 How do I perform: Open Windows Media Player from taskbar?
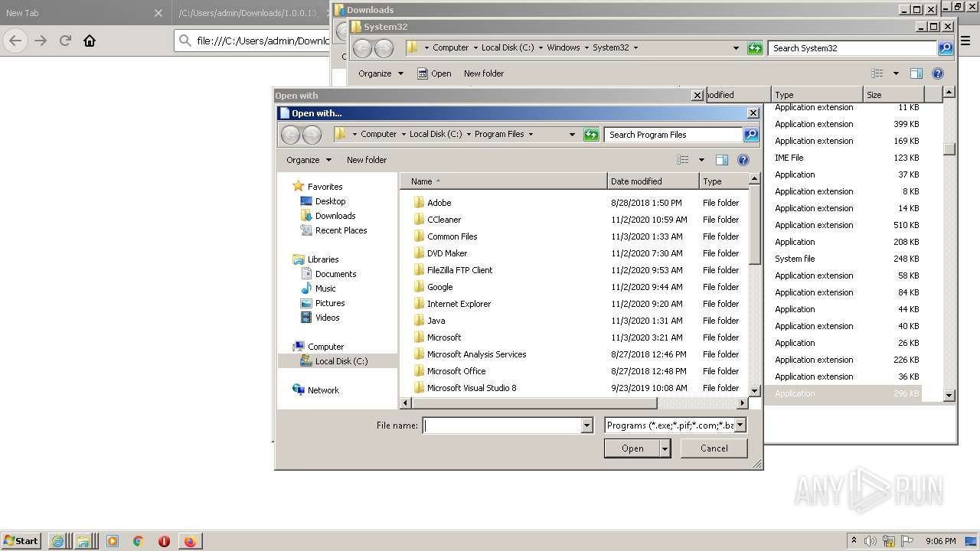pyautogui.click(x=113, y=541)
